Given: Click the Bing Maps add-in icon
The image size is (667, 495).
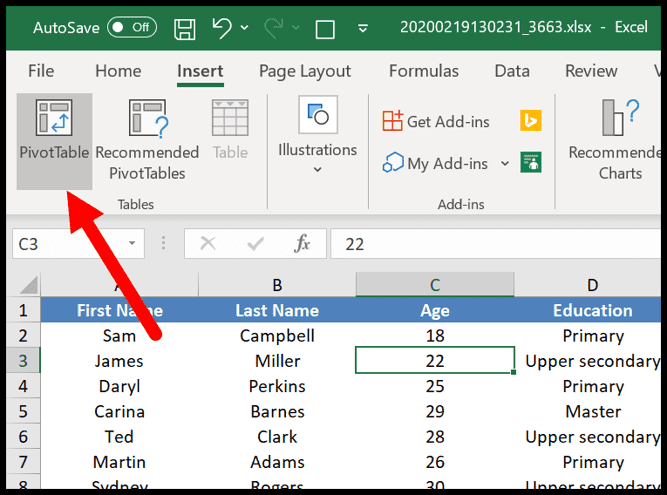Looking at the screenshot, I should point(530,120).
